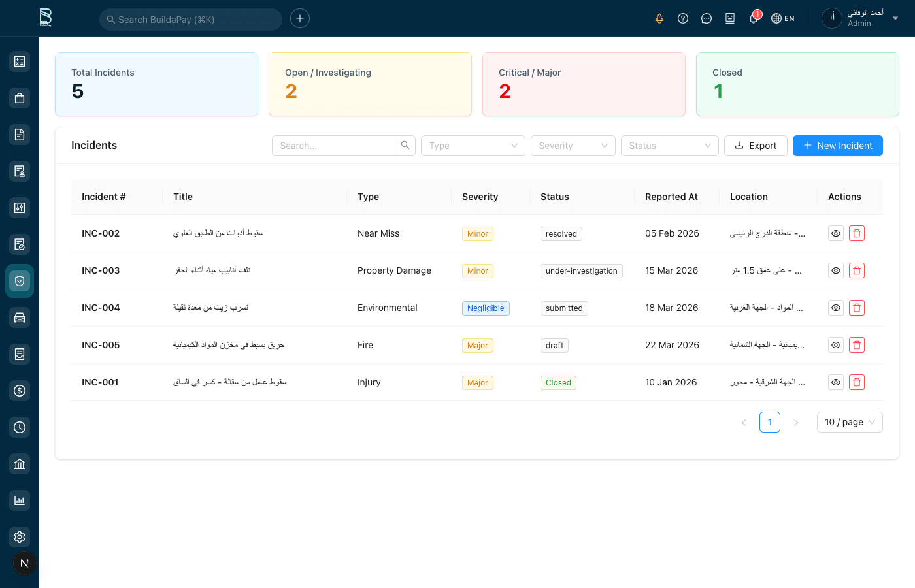Delete incident INC-003 with trash icon
Image resolution: width=915 pixels, height=588 pixels.
(x=856, y=270)
